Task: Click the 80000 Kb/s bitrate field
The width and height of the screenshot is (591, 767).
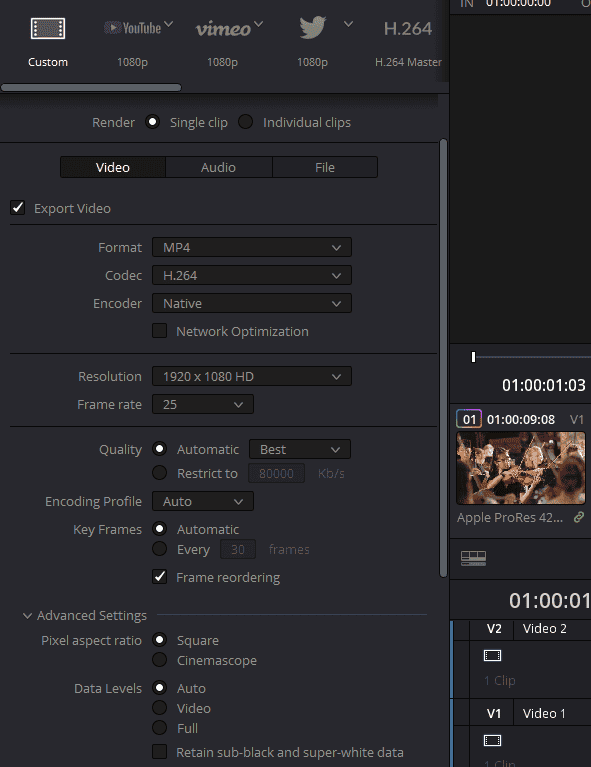Action: [276, 474]
